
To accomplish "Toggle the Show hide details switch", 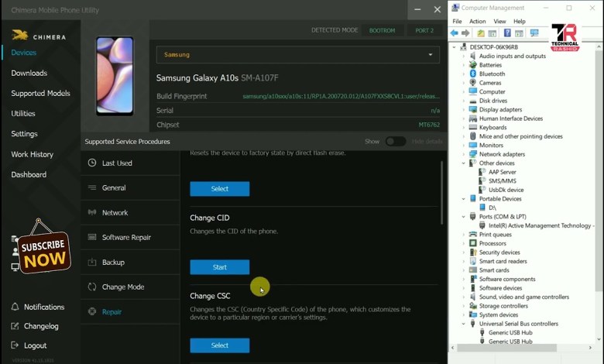I will coord(395,142).
